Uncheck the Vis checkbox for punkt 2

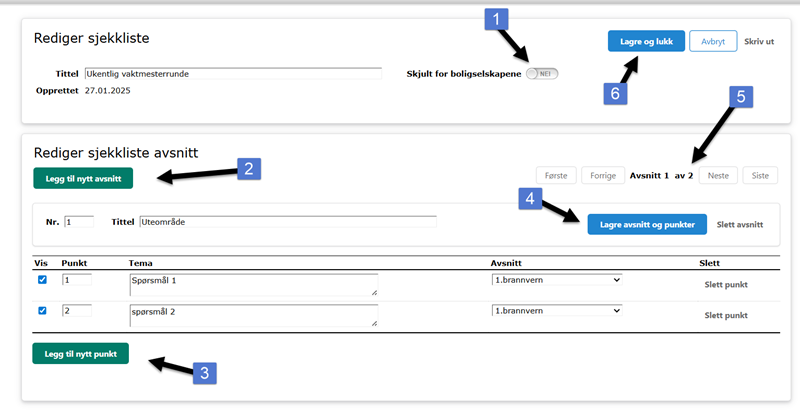pyautogui.click(x=42, y=311)
